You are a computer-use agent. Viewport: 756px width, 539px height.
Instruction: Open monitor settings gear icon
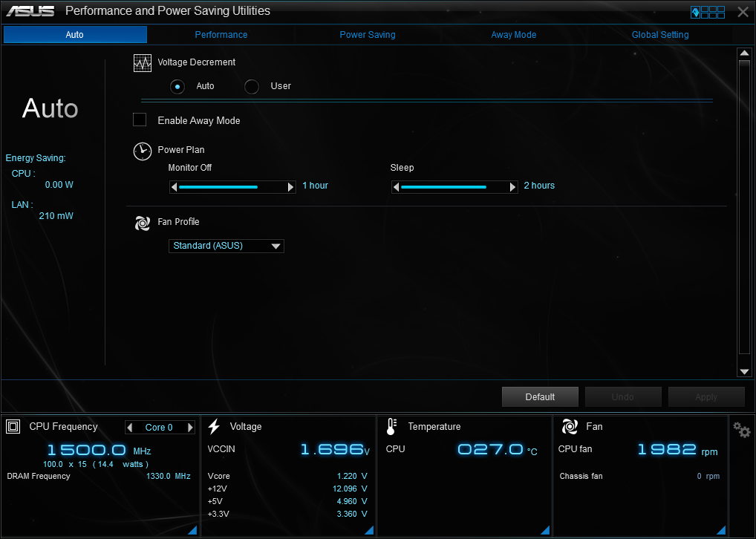coord(742,430)
